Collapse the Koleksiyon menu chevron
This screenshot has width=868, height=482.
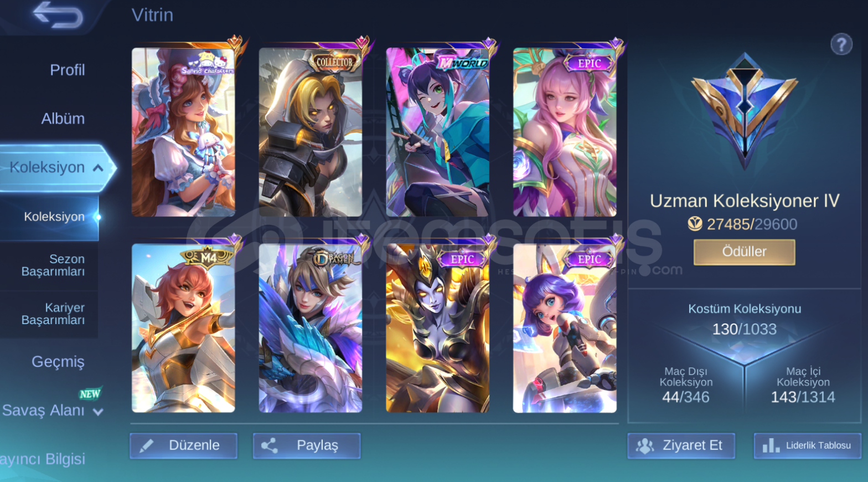[98, 167]
